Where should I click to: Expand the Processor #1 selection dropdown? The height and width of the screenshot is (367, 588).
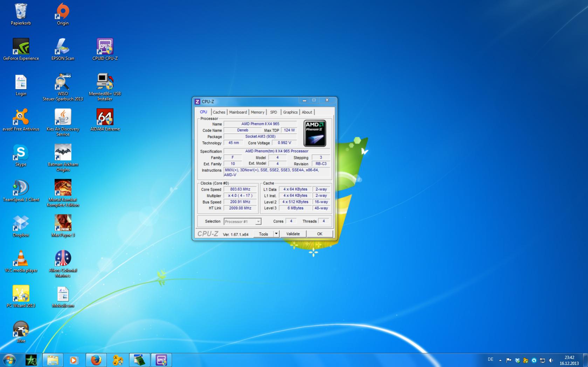tap(258, 221)
